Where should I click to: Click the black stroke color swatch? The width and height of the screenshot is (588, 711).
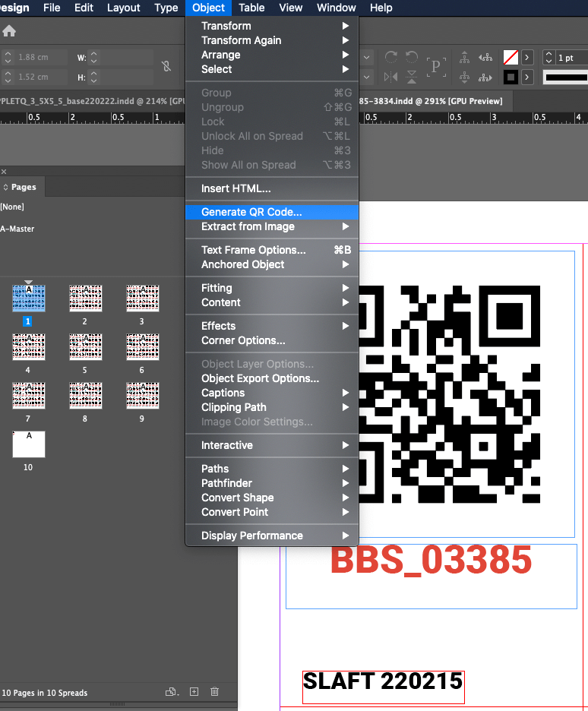(x=511, y=77)
